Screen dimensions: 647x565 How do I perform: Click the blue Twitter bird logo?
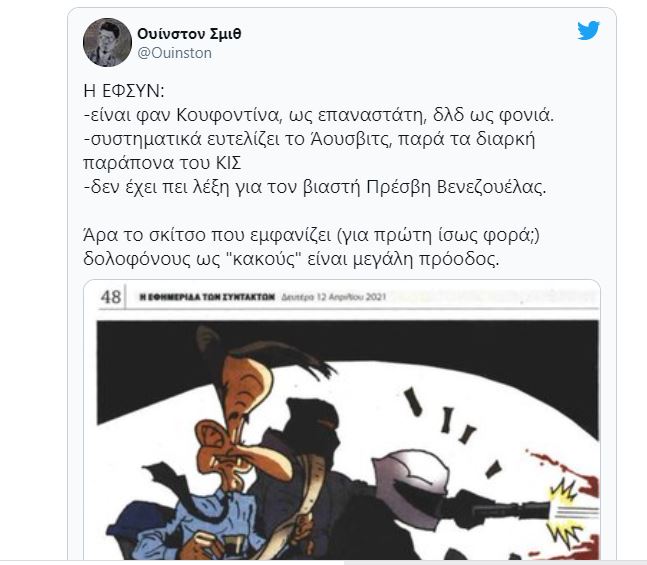point(588,31)
